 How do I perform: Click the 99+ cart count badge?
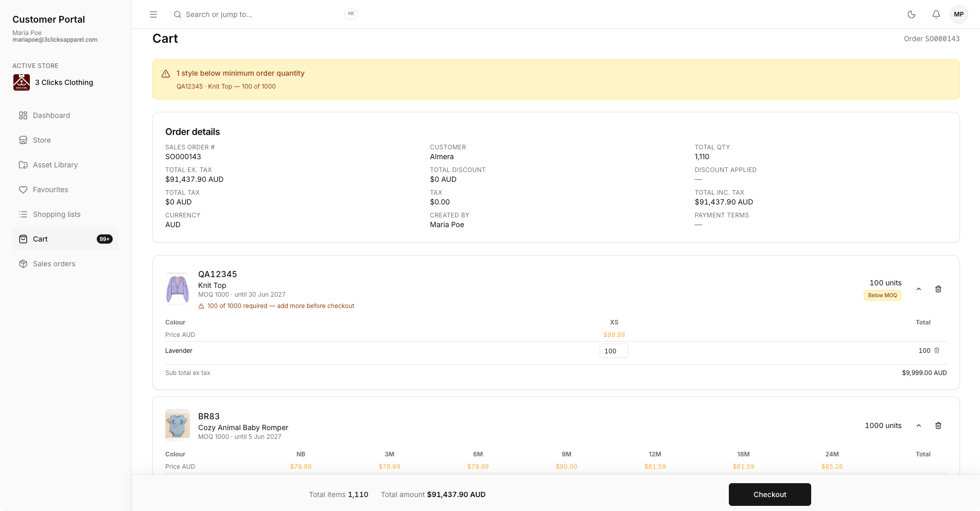104,239
